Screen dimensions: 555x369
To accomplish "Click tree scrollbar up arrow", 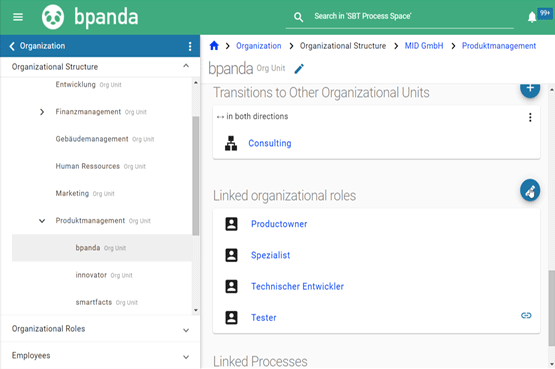I will pyautogui.click(x=196, y=83).
